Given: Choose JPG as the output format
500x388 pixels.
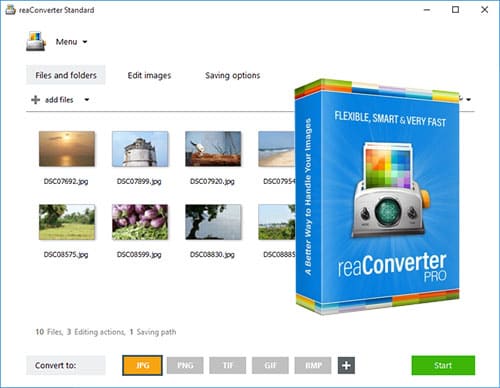Looking at the screenshot, I should (142, 365).
